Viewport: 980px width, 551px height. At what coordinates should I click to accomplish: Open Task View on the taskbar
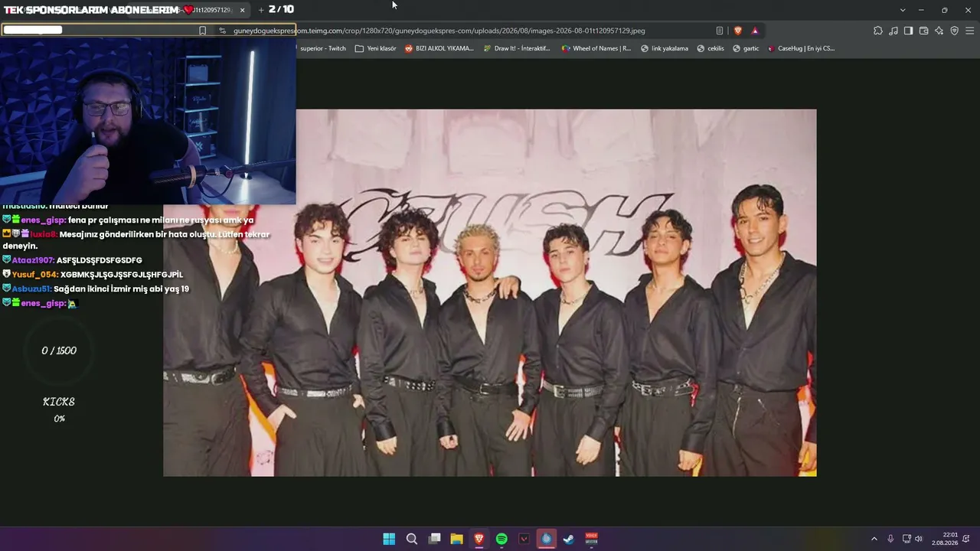(434, 539)
